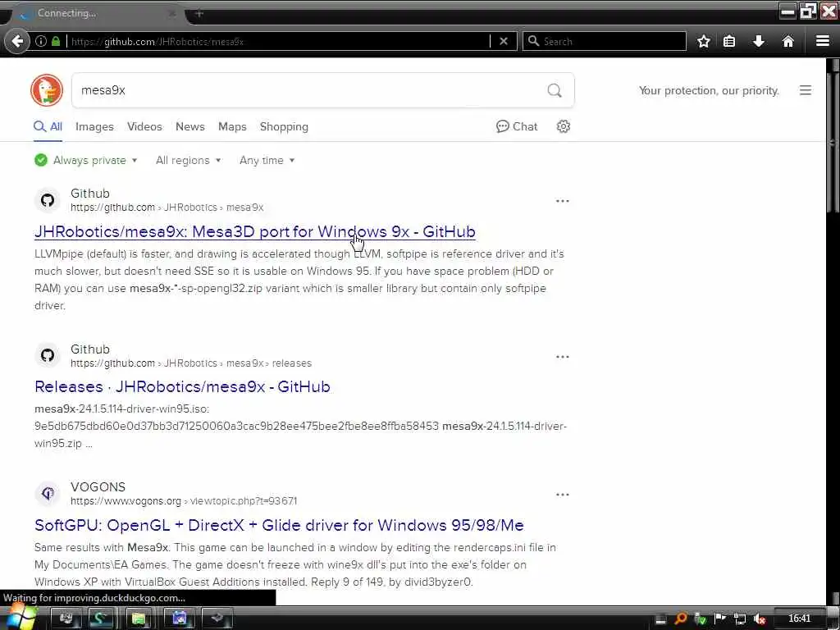Click the green padlock security icon
Image resolution: width=840 pixels, height=630 pixels.
click(56, 41)
